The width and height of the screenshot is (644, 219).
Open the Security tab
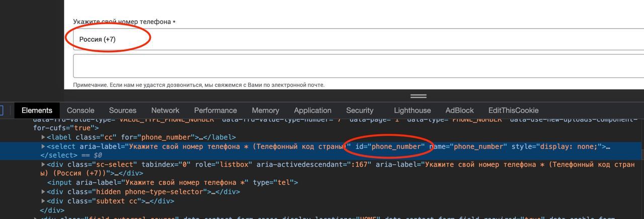(360, 111)
